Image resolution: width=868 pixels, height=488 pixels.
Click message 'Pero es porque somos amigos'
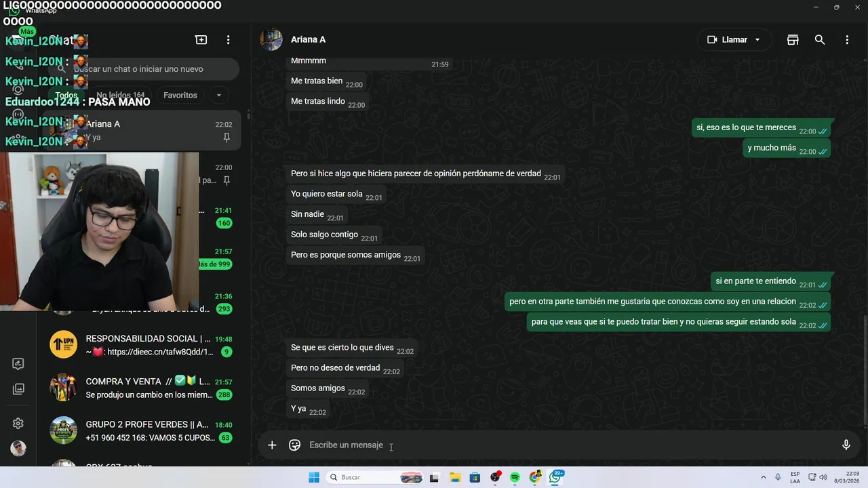coord(355,256)
